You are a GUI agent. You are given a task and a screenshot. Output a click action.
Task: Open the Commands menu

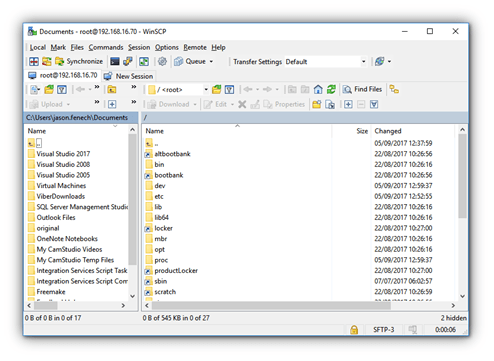pyautogui.click(x=106, y=47)
